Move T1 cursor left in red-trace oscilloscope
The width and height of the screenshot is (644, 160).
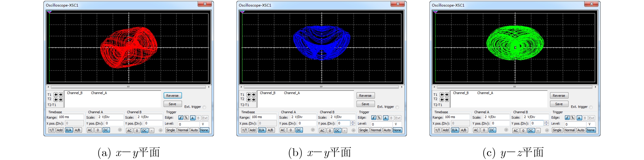click(x=56, y=95)
